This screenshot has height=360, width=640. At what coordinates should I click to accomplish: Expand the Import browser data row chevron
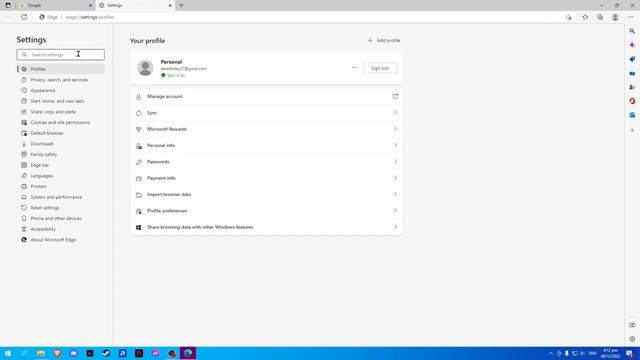point(395,194)
